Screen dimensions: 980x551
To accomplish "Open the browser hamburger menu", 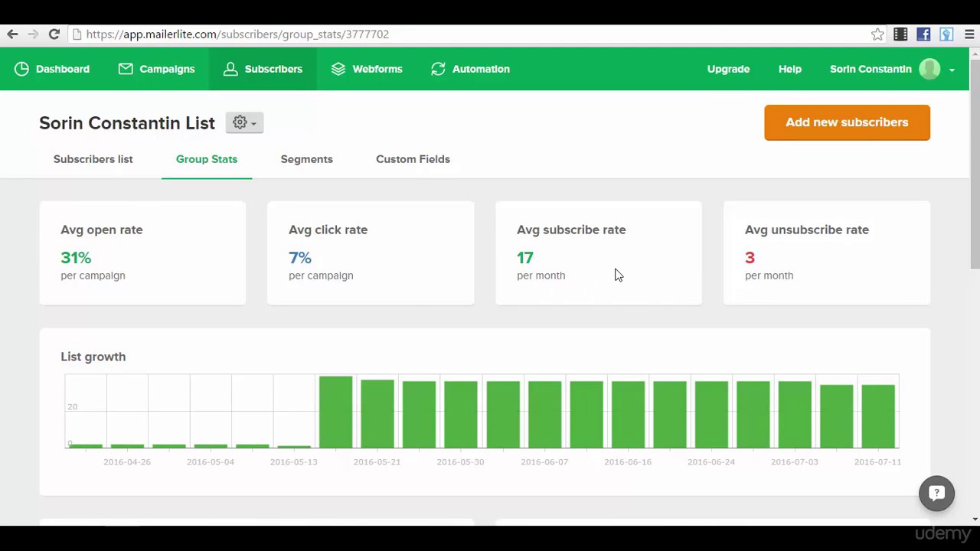I will tap(969, 34).
